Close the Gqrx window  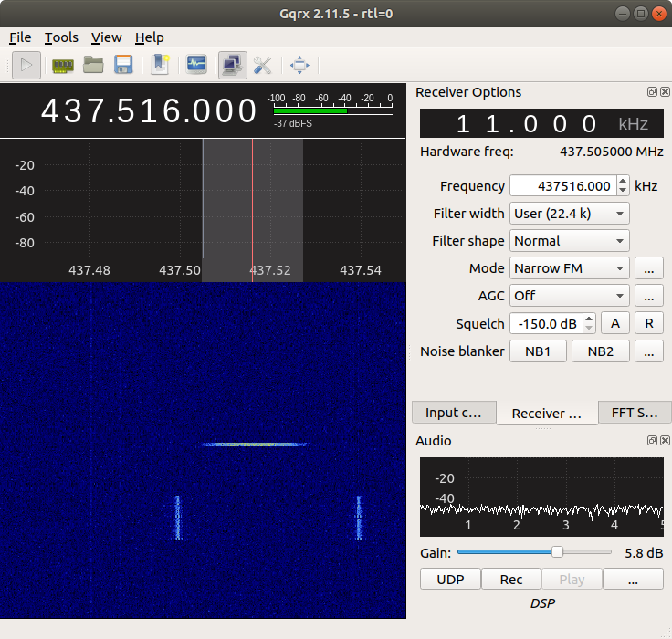658,14
